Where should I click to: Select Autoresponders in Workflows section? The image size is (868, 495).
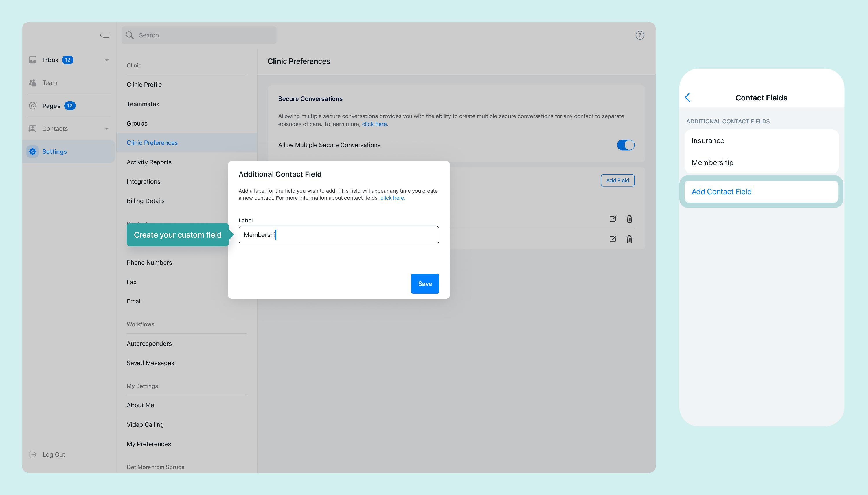[x=149, y=344]
